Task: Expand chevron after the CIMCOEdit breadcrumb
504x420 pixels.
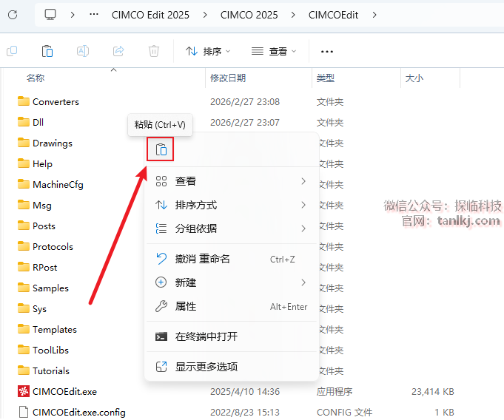Action: point(374,15)
